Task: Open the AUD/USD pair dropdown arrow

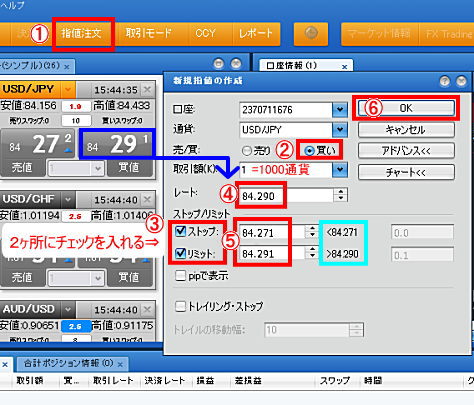Action: click(x=68, y=309)
